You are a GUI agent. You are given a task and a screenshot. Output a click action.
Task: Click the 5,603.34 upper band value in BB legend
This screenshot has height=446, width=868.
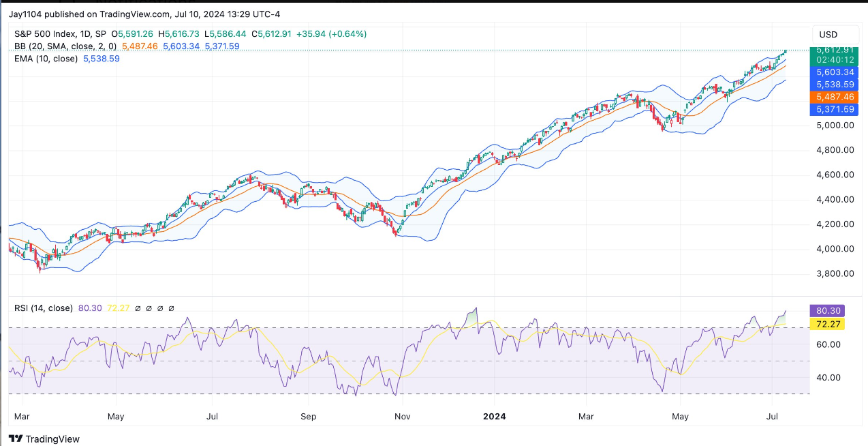(181, 46)
